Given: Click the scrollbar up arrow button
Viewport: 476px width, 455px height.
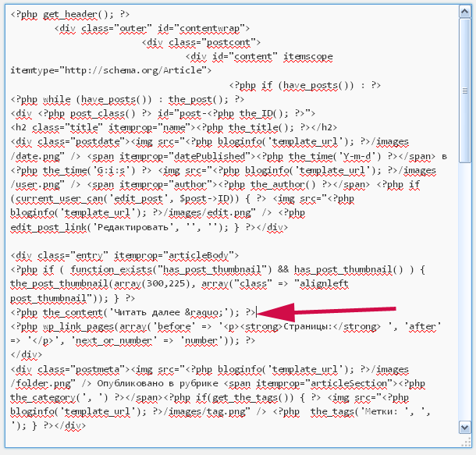Looking at the screenshot, I should [x=464, y=12].
